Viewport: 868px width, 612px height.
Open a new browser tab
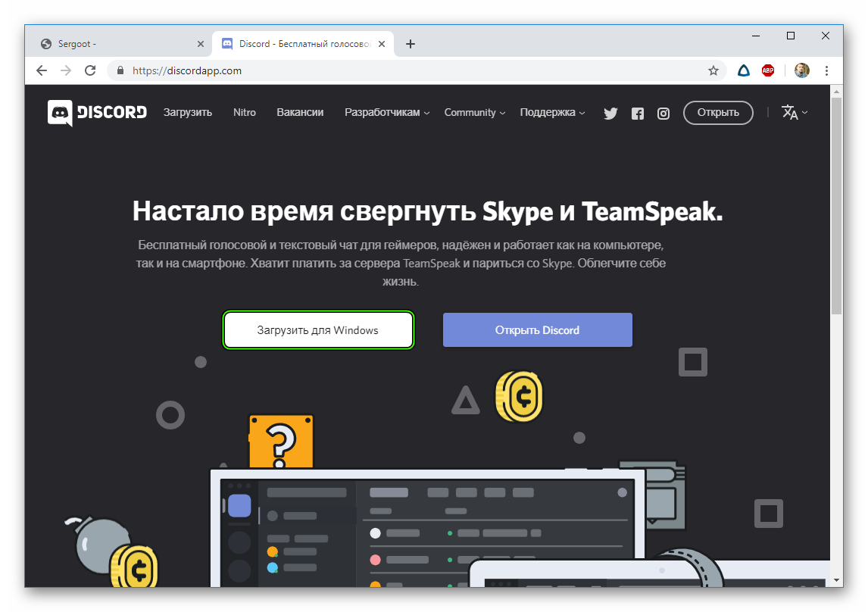(x=411, y=44)
